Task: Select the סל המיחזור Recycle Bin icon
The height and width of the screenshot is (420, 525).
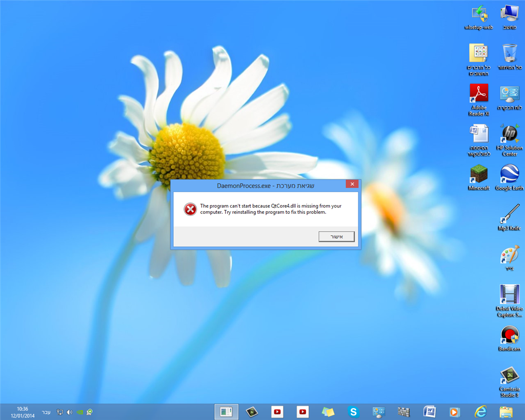Action: tap(510, 57)
